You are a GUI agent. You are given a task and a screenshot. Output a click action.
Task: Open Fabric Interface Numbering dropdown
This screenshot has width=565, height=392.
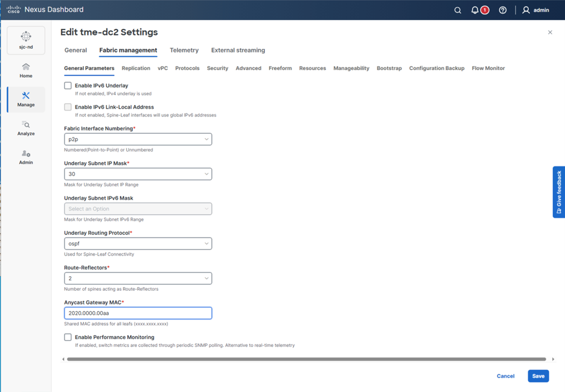(138, 139)
